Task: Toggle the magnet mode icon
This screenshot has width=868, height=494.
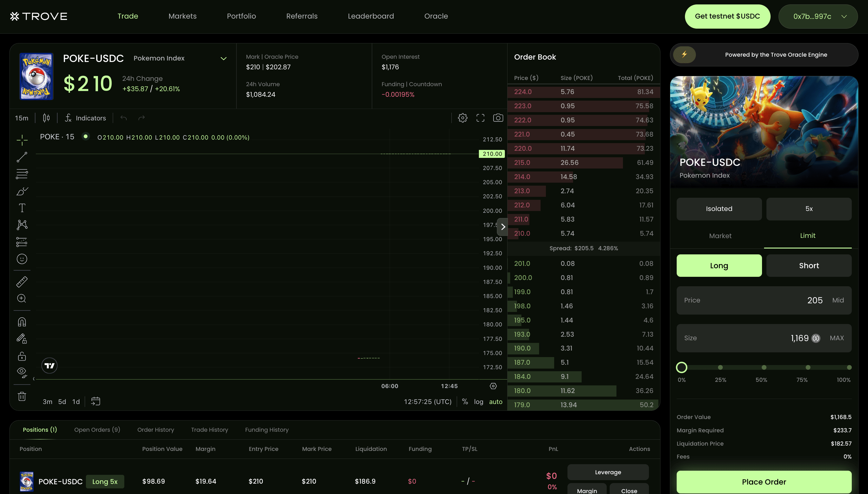Action: point(22,322)
